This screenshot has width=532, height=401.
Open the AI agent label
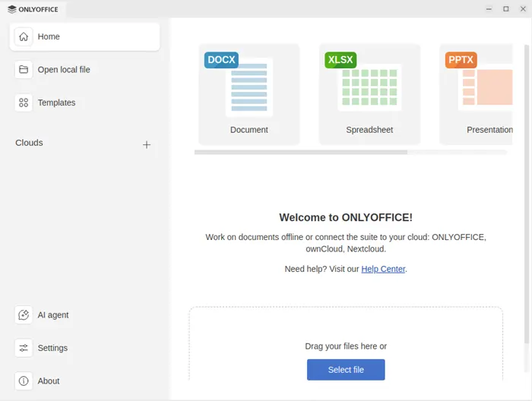pyautogui.click(x=53, y=315)
